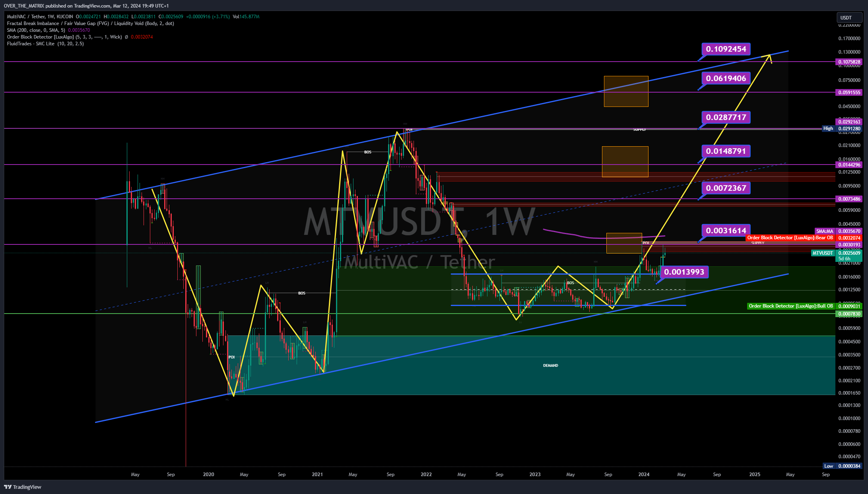Click the 0.0030193 price axis label
868x494 pixels.
[849, 245]
